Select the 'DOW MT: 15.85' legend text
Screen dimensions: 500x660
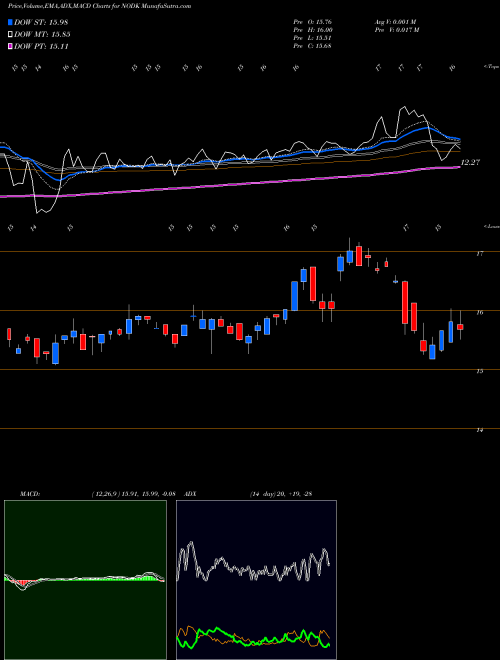pos(42,35)
